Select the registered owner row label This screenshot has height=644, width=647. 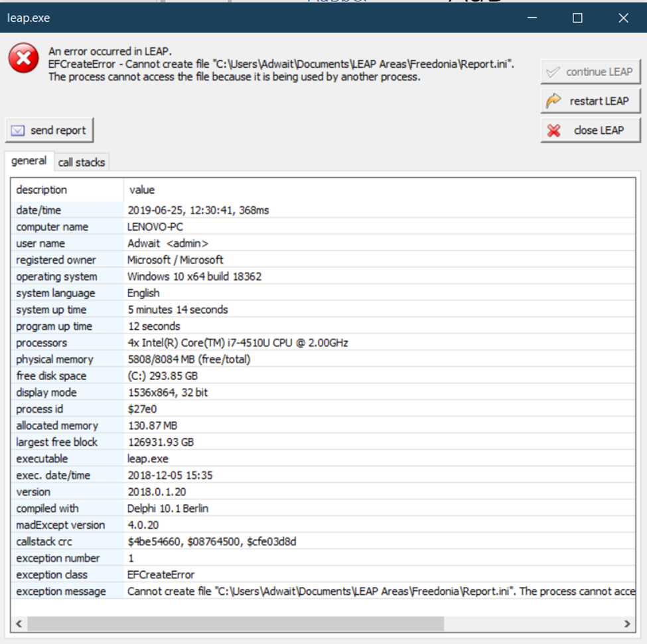(x=56, y=260)
